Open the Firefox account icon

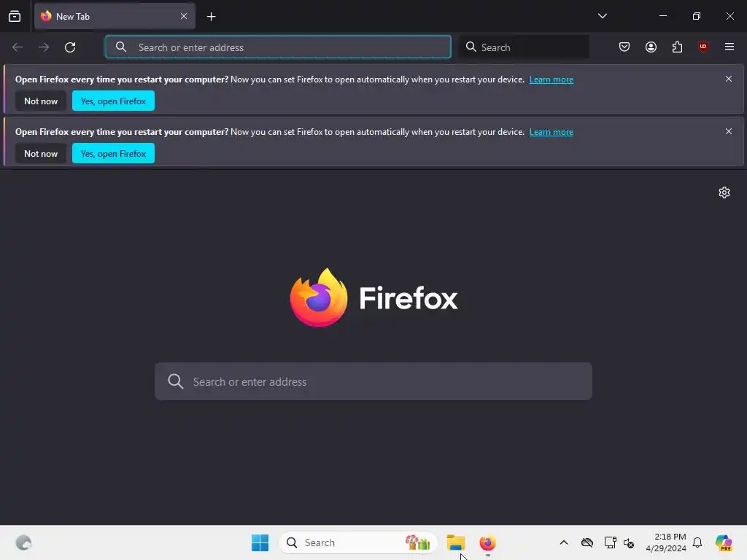[651, 47]
